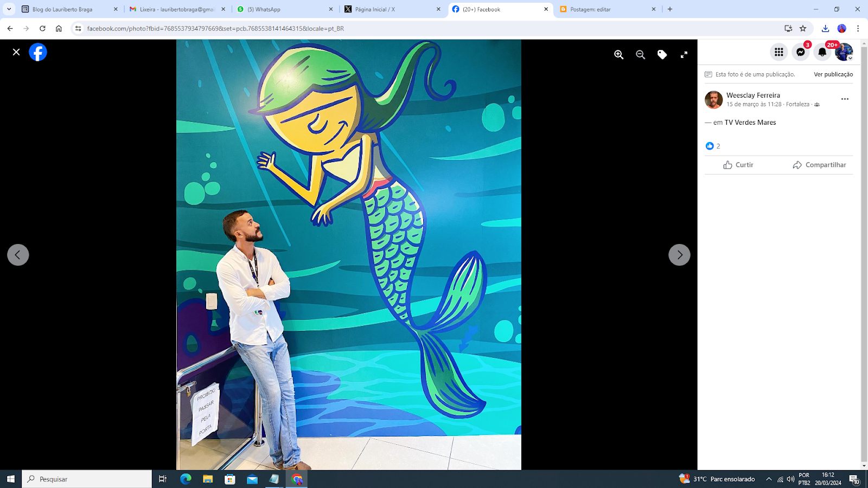Image resolution: width=868 pixels, height=488 pixels.
Task: Click Weesclay Ferreira's profile picture
Action: (713, 100)
